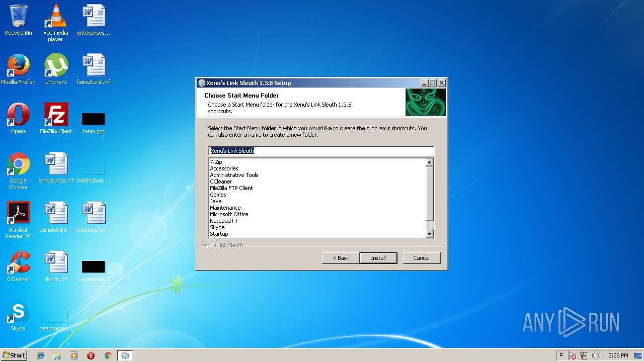Select Games folder in list
This screenshot has width=644, height=362.
click(218, 195)
